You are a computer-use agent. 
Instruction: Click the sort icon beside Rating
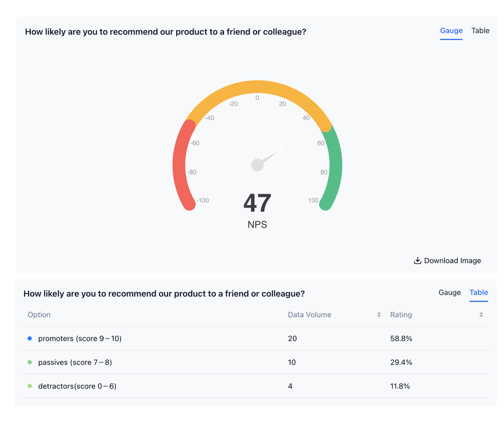tap(480, 314)
